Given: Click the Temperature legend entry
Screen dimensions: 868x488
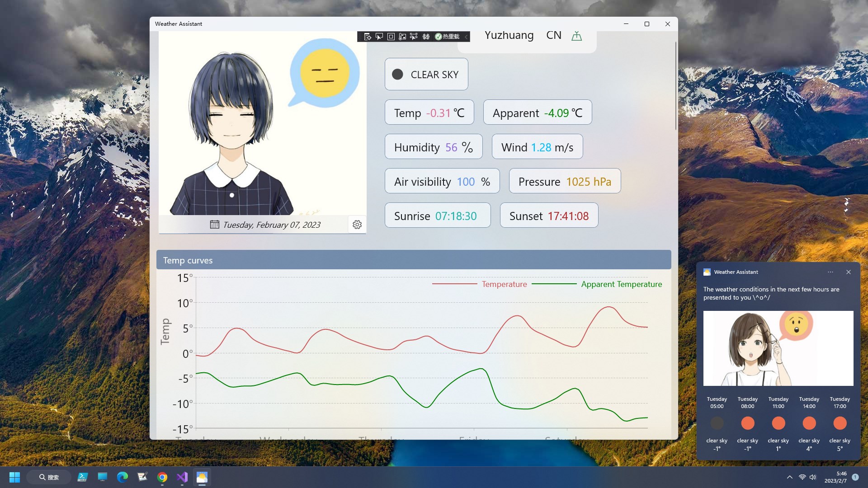Looking at the screenshot, I should tap(504, 284).
